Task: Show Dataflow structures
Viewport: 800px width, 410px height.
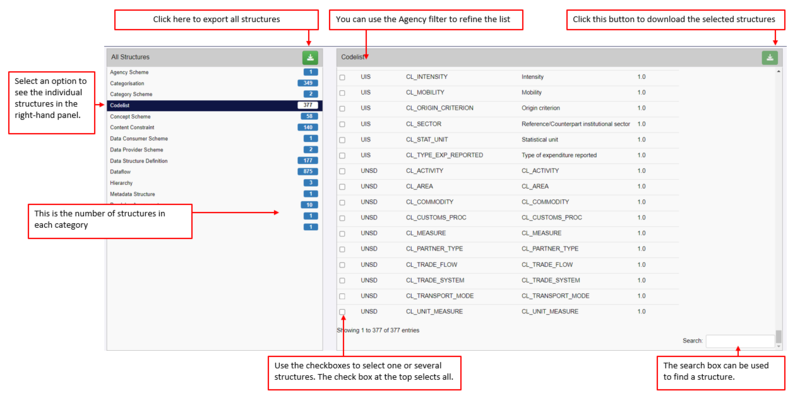Action: pyautogui.click(x=214, y=172)
